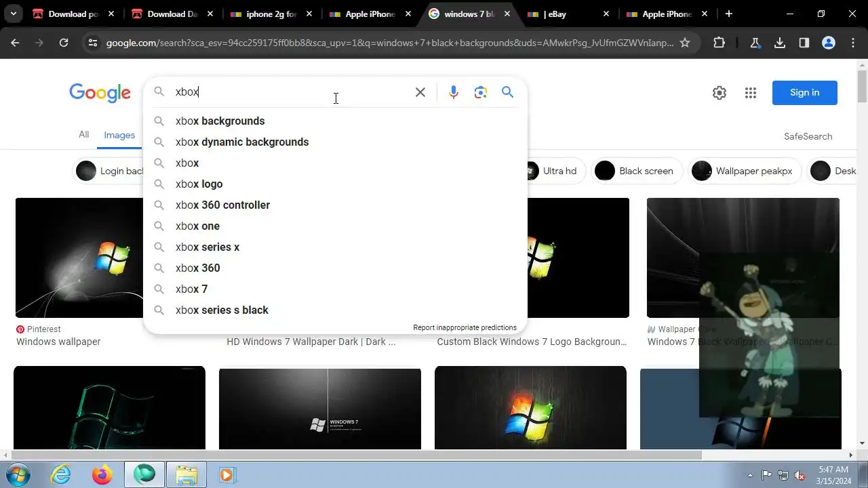
Task: Open the media player taskbar icon
Action: pyautogui.click(x=226, y=474)
